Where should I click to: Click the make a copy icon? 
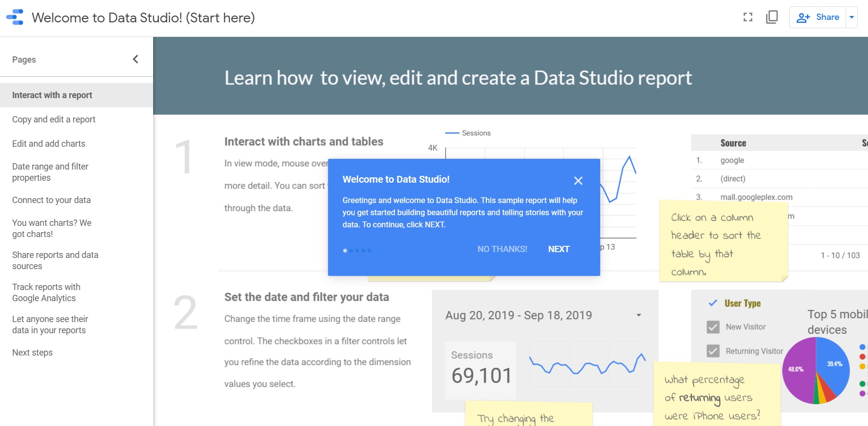coord(772,17)
